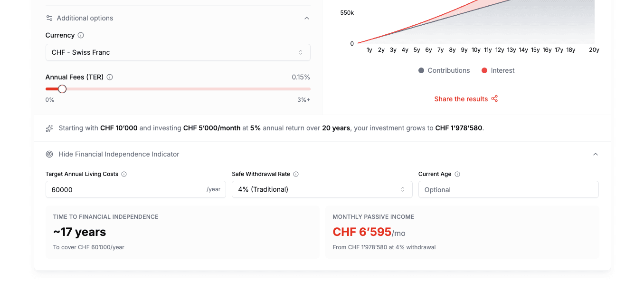Select the Additional options header

click(85, 18)
